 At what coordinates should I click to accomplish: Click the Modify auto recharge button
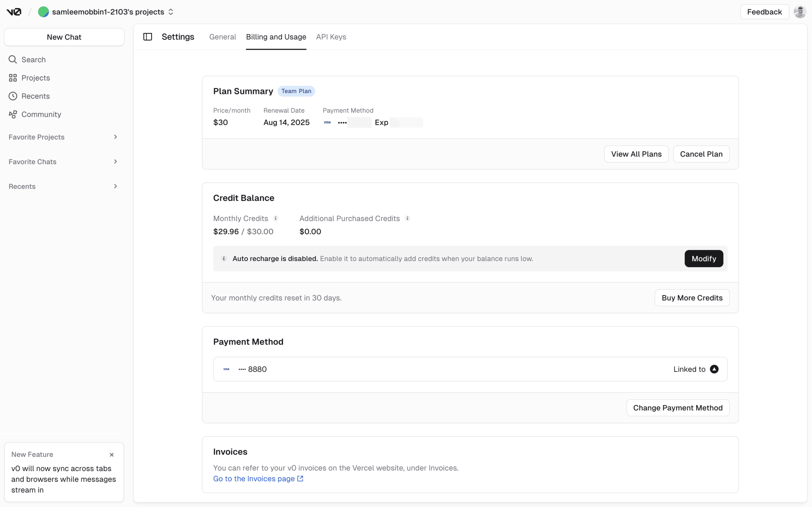704,259
